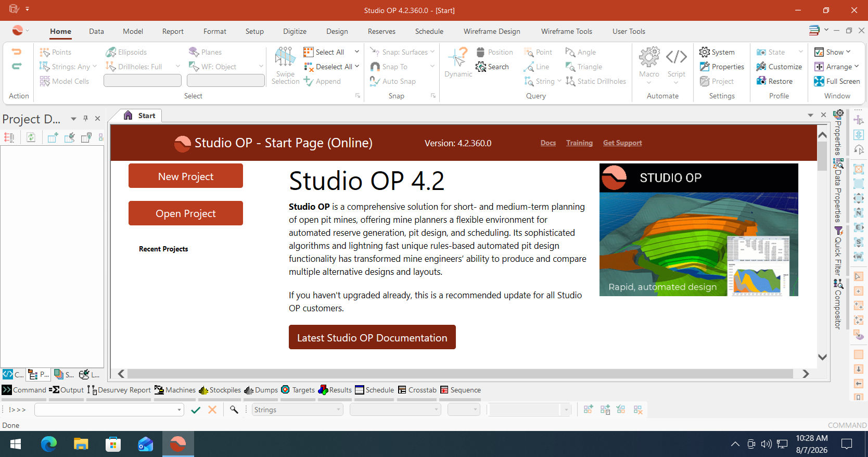Screen dimensions: 868x457
Task: Click the green checkmark in the command bar
Action: [196, 410]
